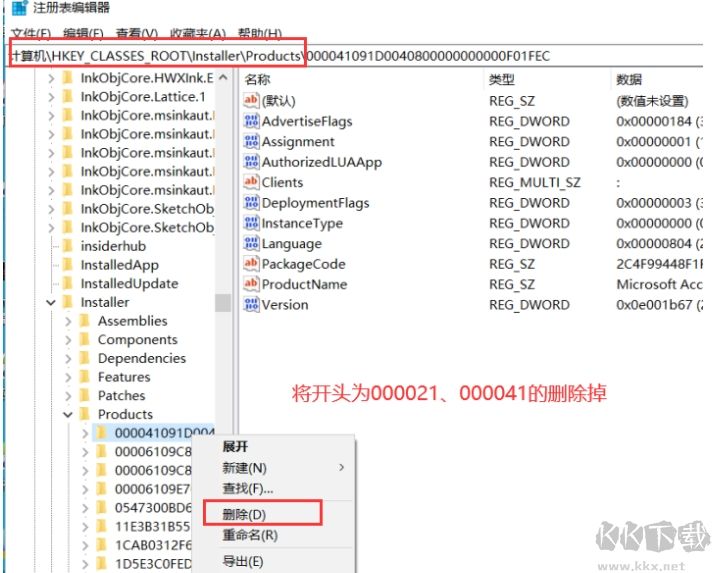The width and height of the screenshot is (712, 573).
Task: Click the folder icon of the Features key
Action: click(84, 376)
